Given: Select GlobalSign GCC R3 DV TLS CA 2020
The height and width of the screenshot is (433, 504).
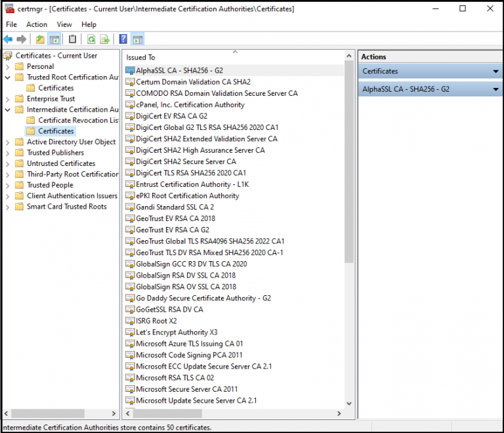Looking at the screenshot, I should tap(191, 264).
